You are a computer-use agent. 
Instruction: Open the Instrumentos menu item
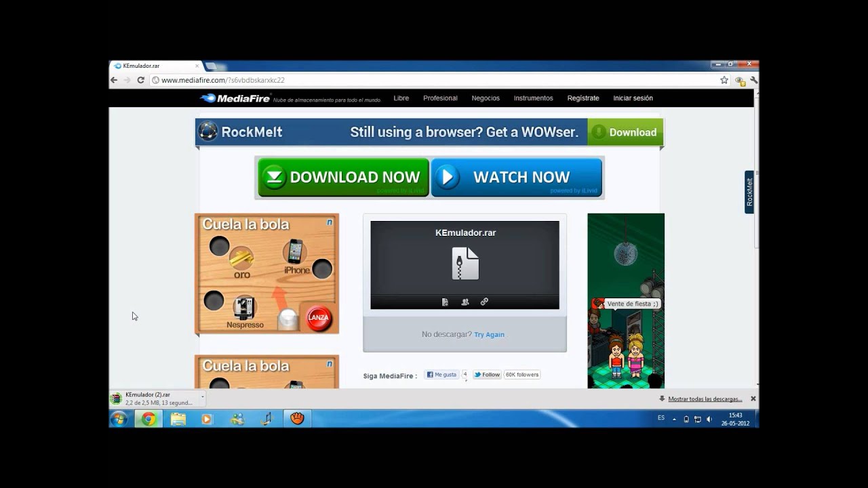533,98
